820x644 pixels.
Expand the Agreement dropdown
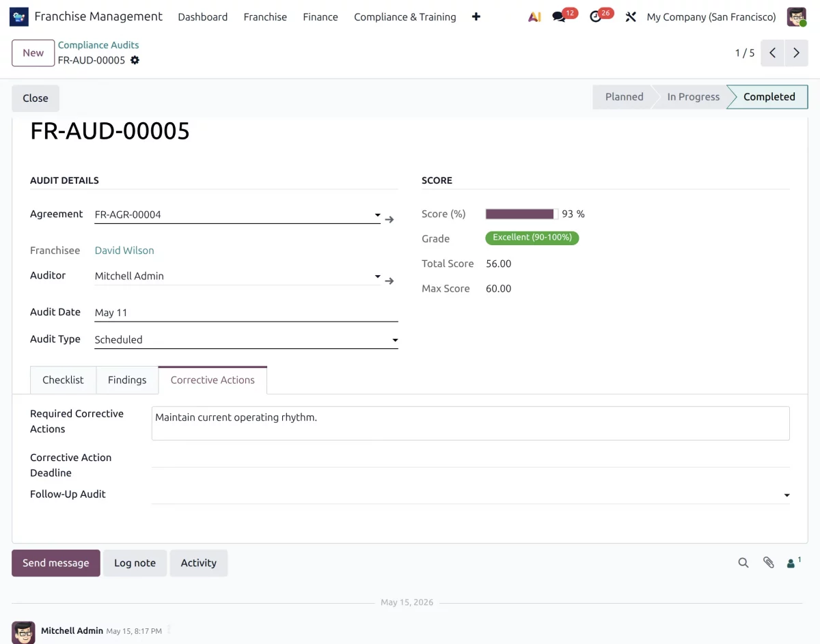[377, 215]
